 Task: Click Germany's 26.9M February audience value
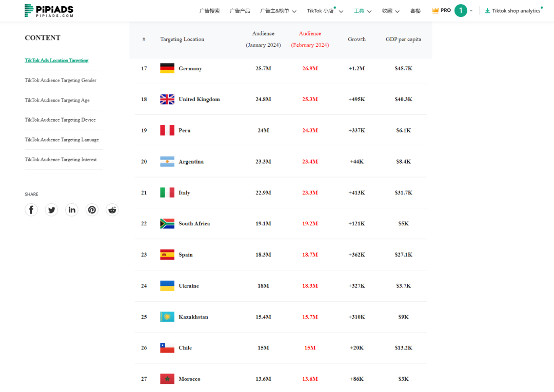click(x=310, y=69)
